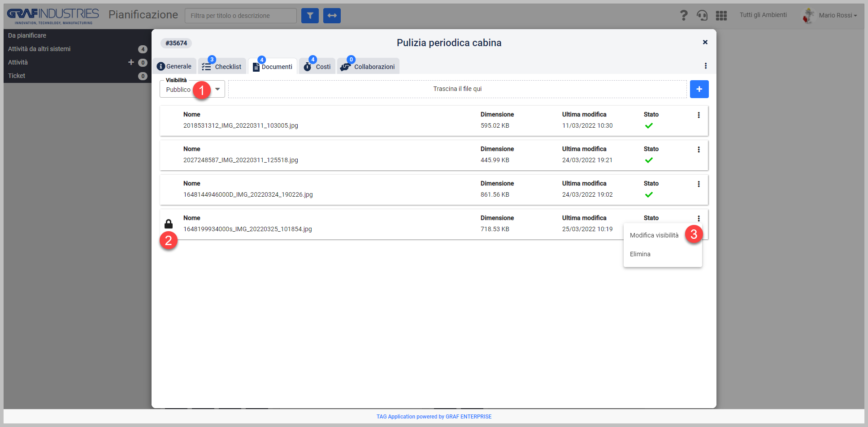Click the blue filter funnel icon
The image size is (868, 427).
[310, 16]
